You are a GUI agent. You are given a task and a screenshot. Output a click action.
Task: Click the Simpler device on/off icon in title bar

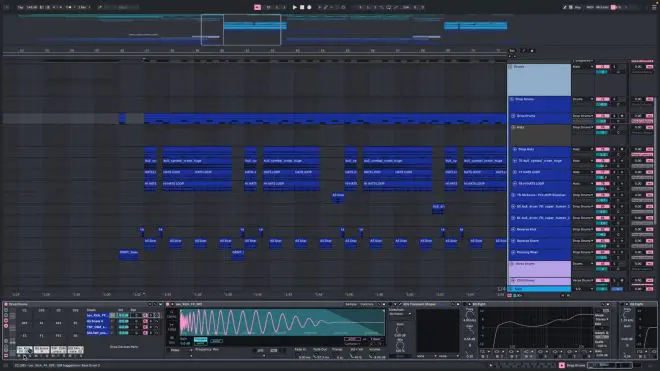[168, 304]
